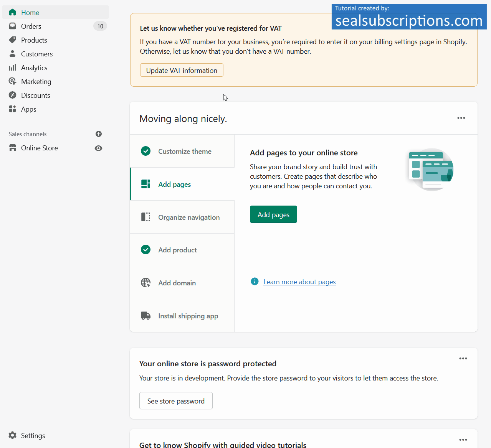Screen dimensions: 491x448
Task: Select the Add product step
Action: pos(182,250)
